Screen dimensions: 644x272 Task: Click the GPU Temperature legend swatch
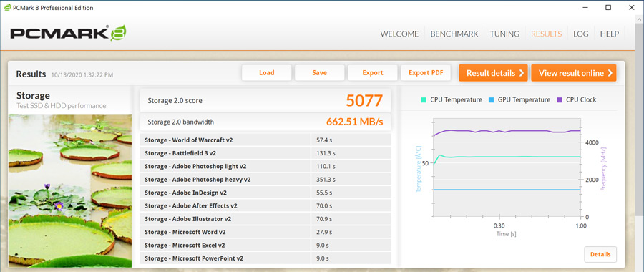pyautogui.click(x=492, y=99)
